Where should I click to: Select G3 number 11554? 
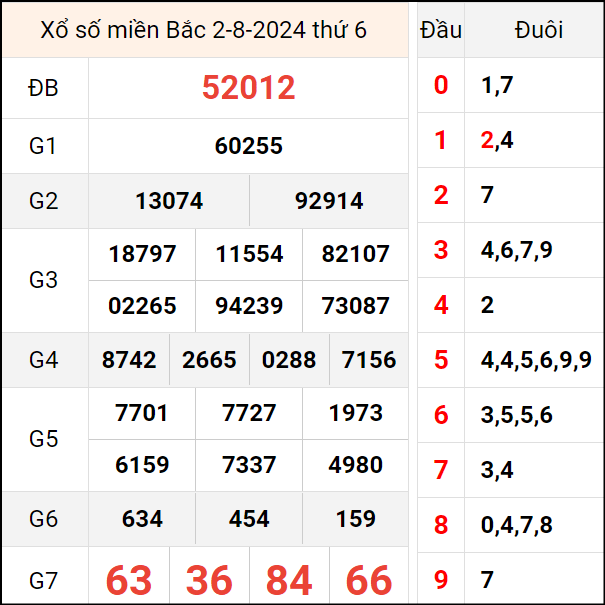click(x=249, y=254)
